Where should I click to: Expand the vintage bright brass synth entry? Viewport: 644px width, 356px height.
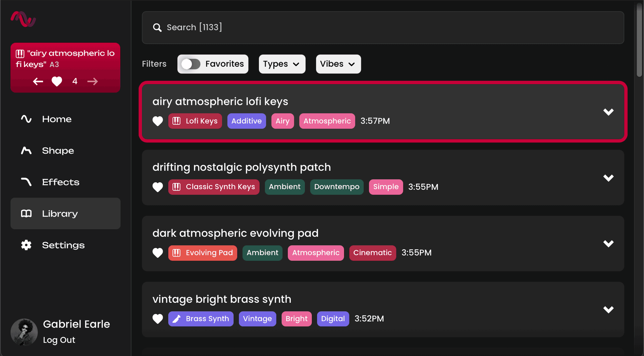[x=609, y=309]
